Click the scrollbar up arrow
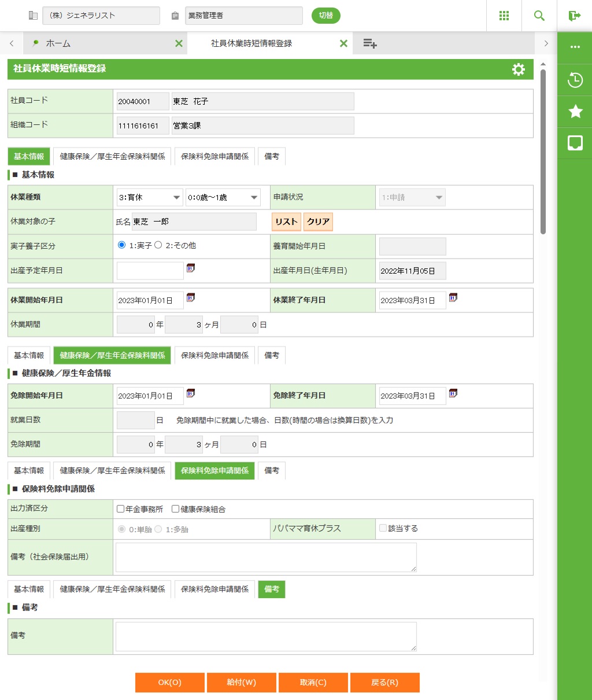This screenshot has height=700, width=592. click(x=543, y=64)
